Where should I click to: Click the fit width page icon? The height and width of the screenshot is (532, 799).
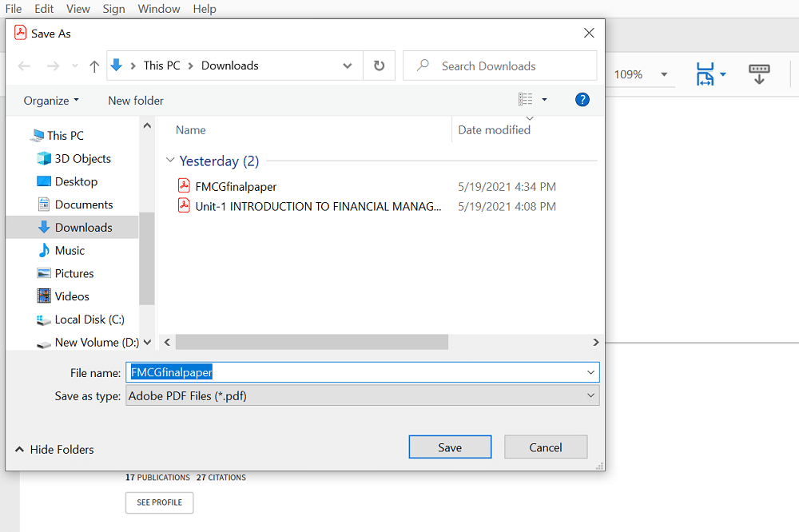pos(705,74)
